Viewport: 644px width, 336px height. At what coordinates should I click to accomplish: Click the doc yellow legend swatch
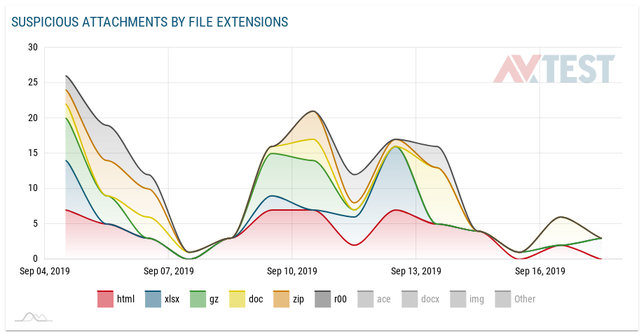(238, 299)
